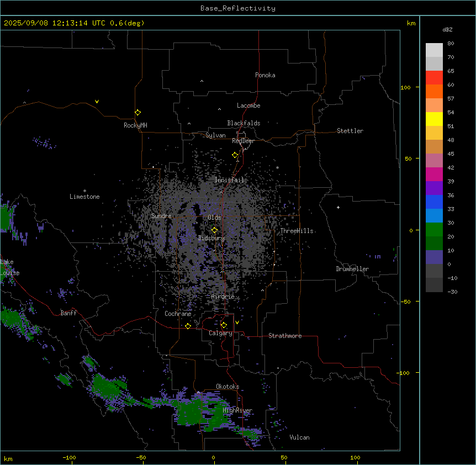Click the Olds town label
This screenshot has width=476, height=465.
click(214, 218)
